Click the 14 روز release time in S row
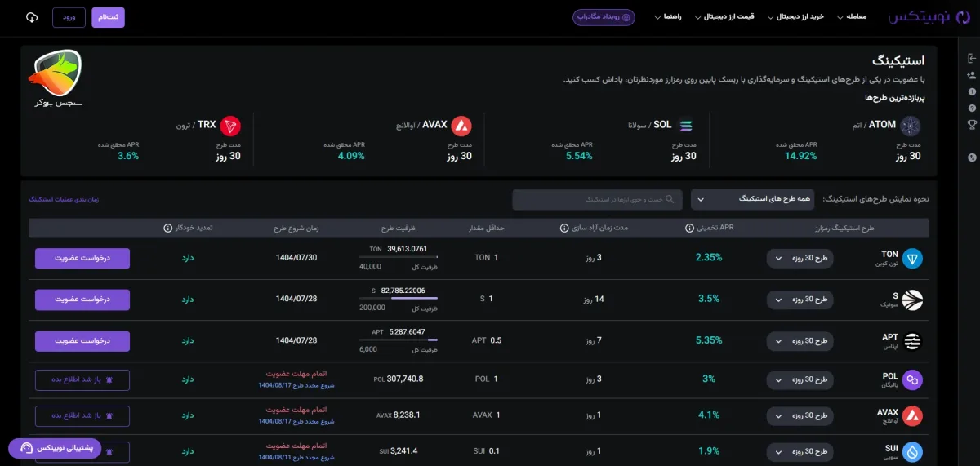The image size is (980, 466). [594, 300]
